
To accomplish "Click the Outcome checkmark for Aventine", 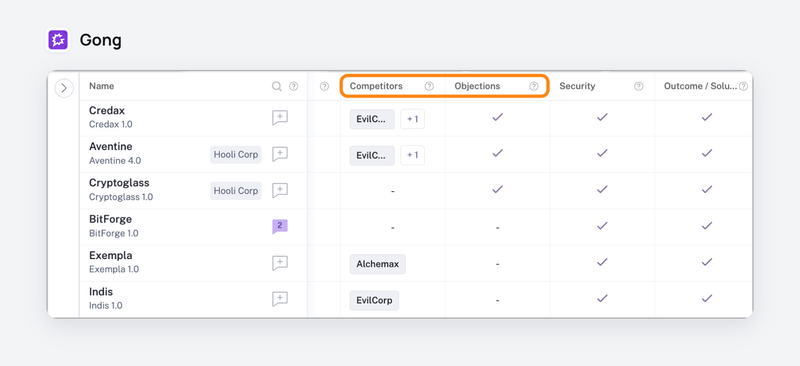I will coord(707,153).
